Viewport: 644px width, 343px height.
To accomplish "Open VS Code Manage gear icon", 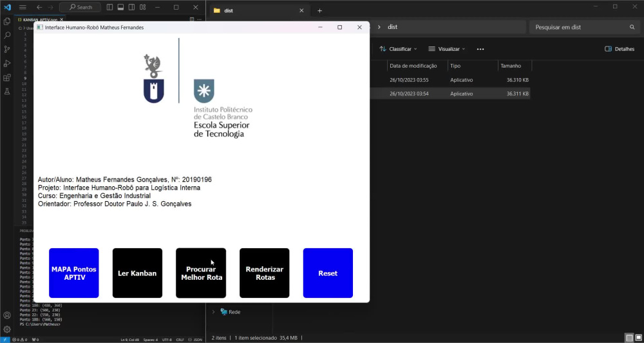I will tap(7, 329).
